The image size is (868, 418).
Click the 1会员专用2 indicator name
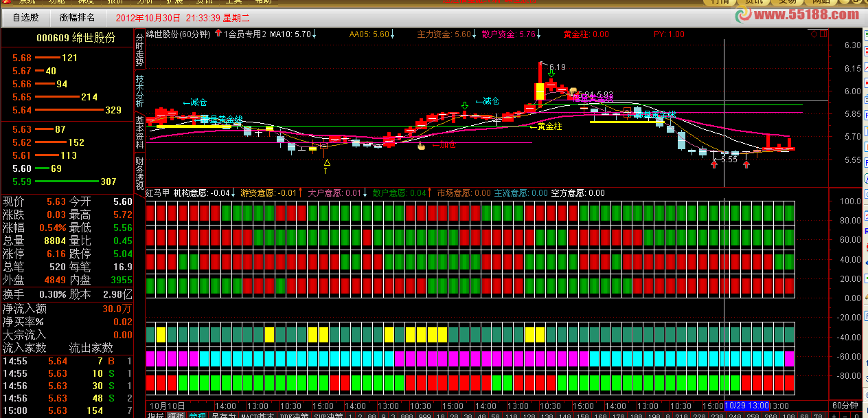[245, 34]
